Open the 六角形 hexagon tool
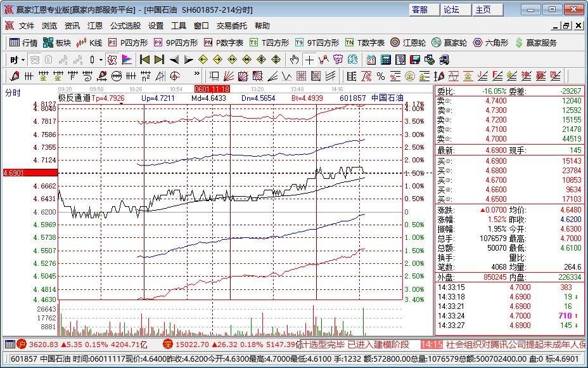This screenshot has width=588, height=368. coord(490,43)
